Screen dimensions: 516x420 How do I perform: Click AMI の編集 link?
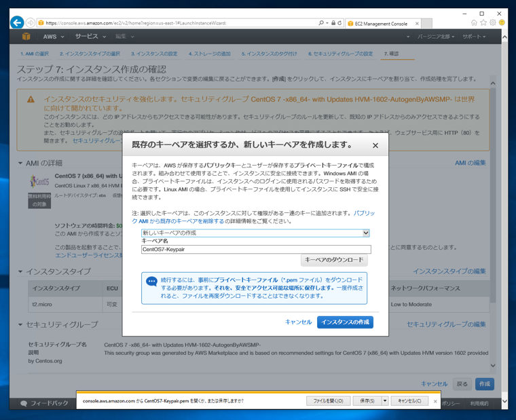point(471,163)
